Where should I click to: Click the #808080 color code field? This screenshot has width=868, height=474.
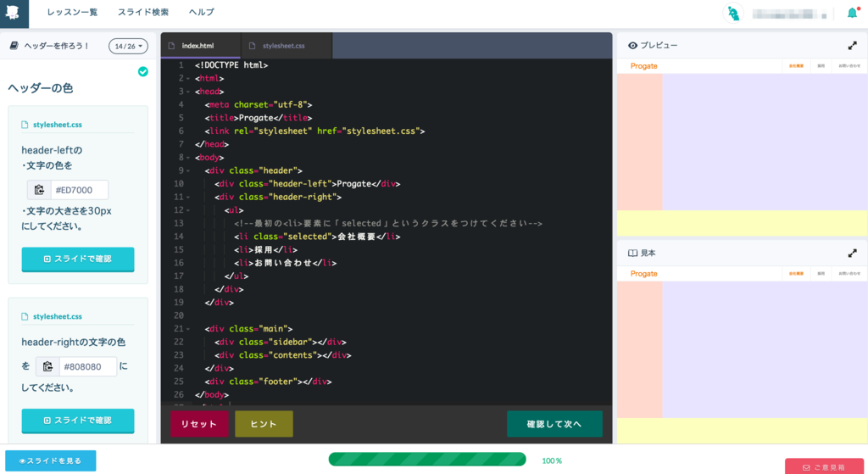coord(87,366)
